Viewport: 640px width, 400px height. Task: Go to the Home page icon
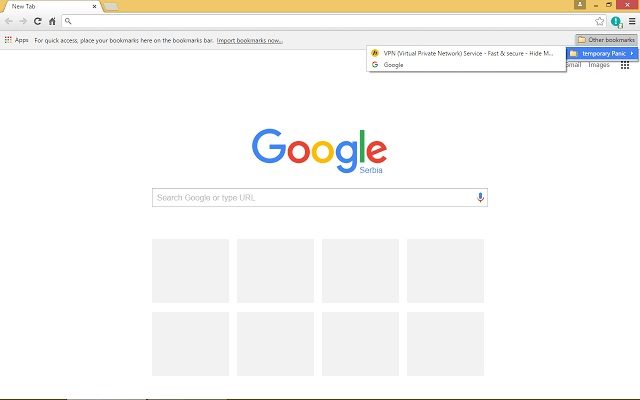click(52, 21)
